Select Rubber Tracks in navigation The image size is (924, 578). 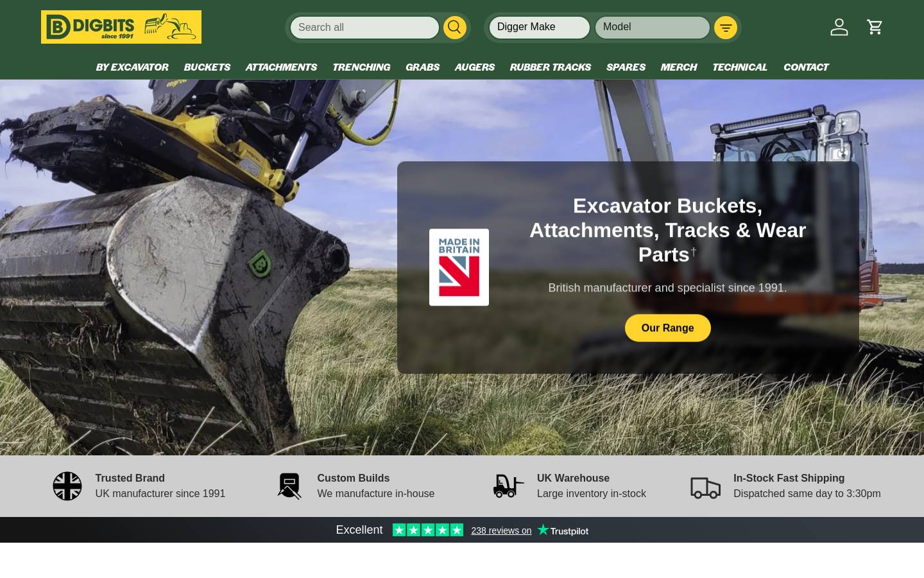tap(550, 67)
